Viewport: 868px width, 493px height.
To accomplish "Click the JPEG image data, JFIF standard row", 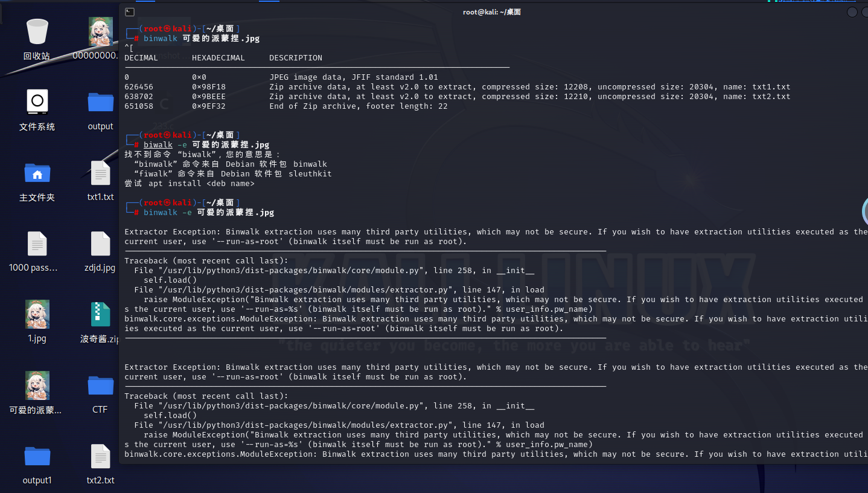I will tap(281, 77).
